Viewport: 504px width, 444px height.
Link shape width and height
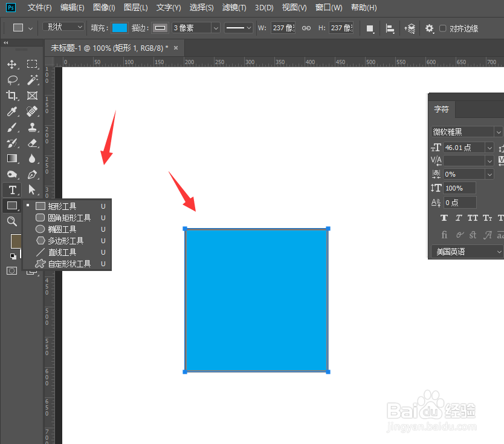[x=306, y=28]
